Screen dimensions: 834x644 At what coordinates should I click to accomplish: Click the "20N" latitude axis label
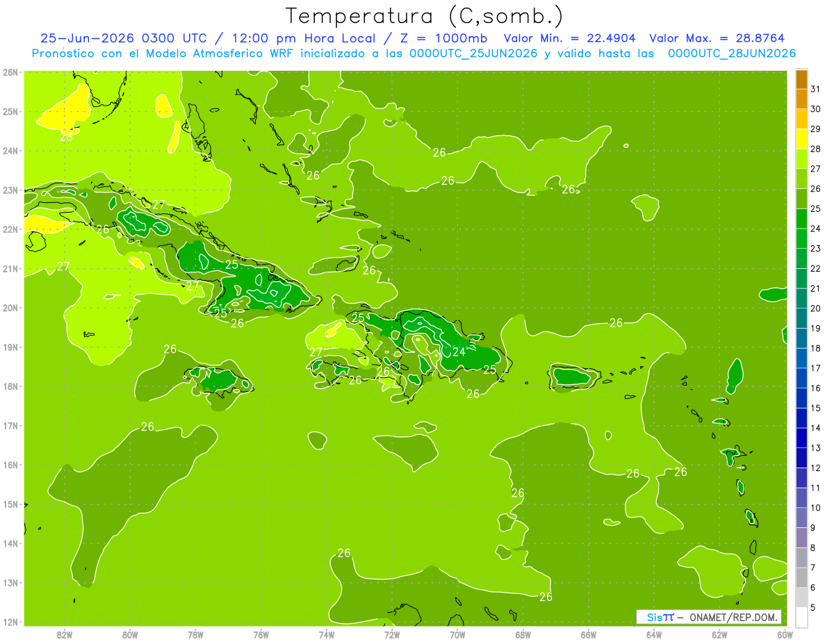pyautogui.click(x=10, y=308)
